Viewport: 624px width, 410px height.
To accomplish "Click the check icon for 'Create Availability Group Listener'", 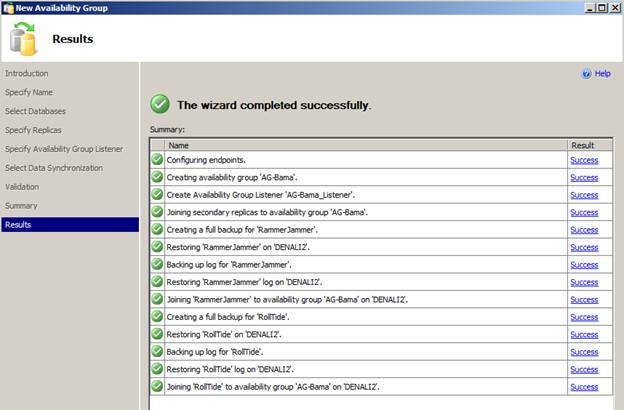I will (x=157, y=194).
